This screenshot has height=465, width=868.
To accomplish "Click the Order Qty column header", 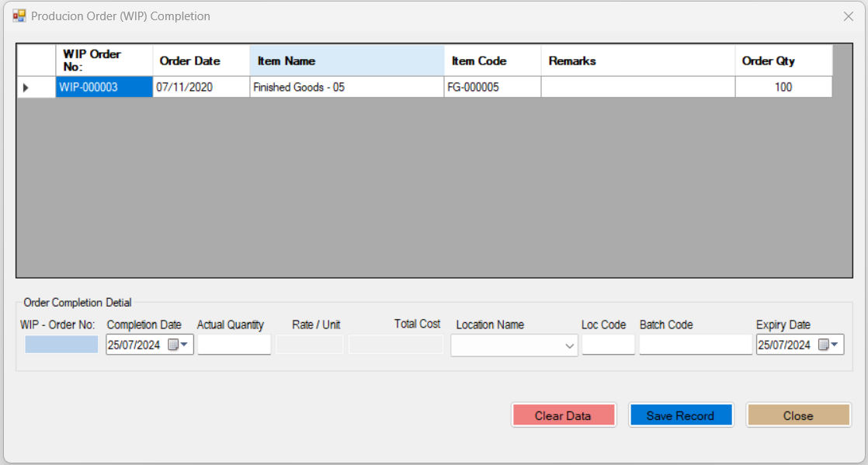I will (783, 61).
